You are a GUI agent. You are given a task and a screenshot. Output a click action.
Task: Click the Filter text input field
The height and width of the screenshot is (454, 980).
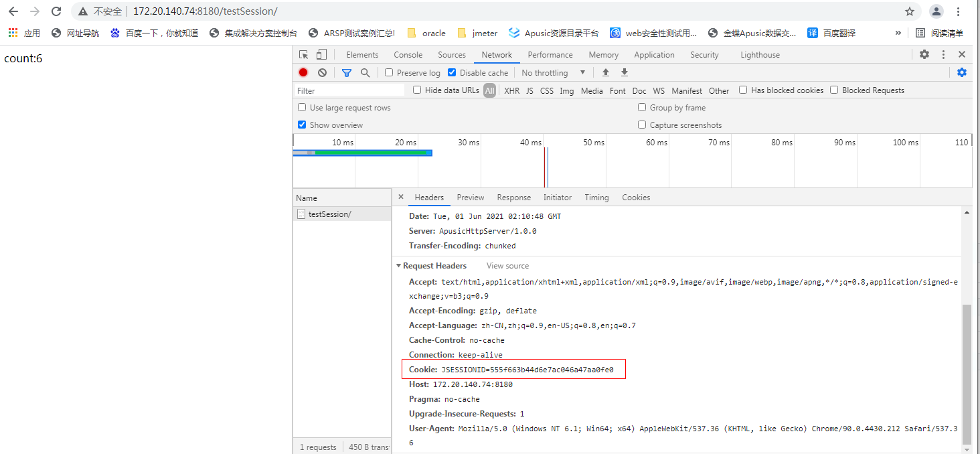click(x=349, y=90)
